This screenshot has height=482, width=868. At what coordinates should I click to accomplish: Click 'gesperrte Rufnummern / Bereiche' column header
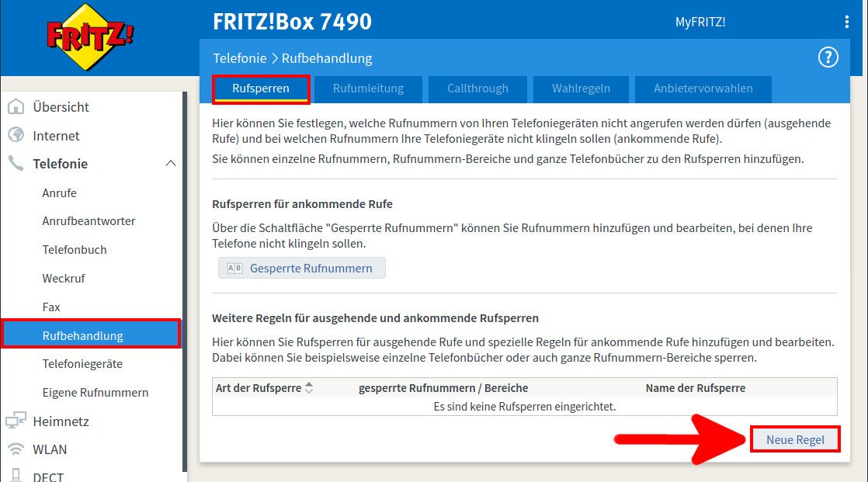point(443,388)
